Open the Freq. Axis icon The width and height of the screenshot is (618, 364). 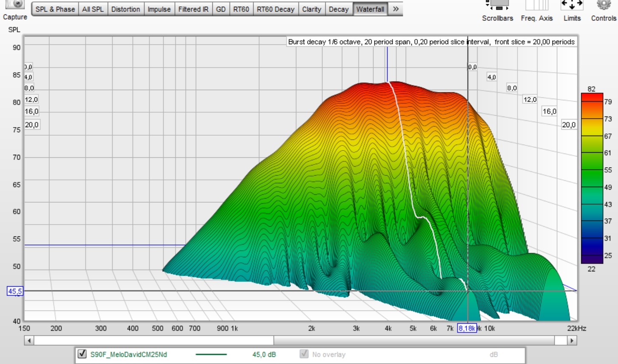[536, 5]
